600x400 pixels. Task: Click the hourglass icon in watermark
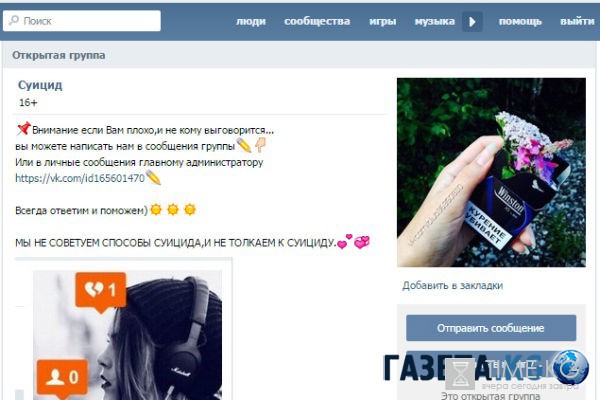[460, 374]
